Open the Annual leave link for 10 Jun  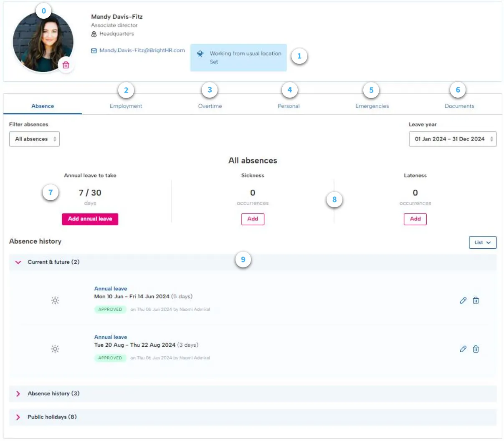pyautogui.click(x=111, y=289)
